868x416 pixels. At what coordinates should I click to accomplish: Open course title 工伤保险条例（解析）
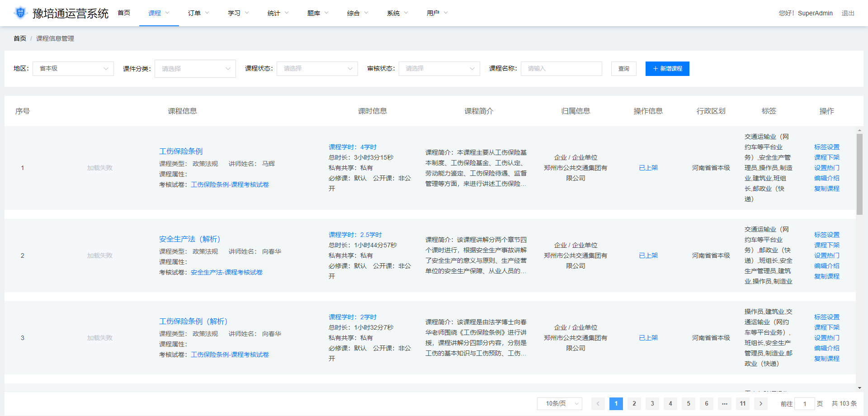[x=193, y=321]
